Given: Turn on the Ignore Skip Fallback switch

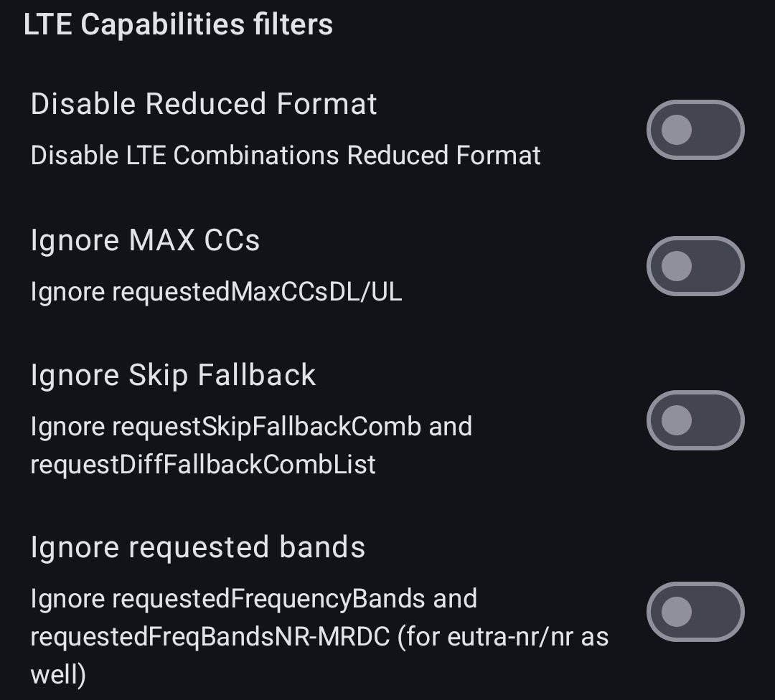Looking at the screenshot, I should (695, 420).
